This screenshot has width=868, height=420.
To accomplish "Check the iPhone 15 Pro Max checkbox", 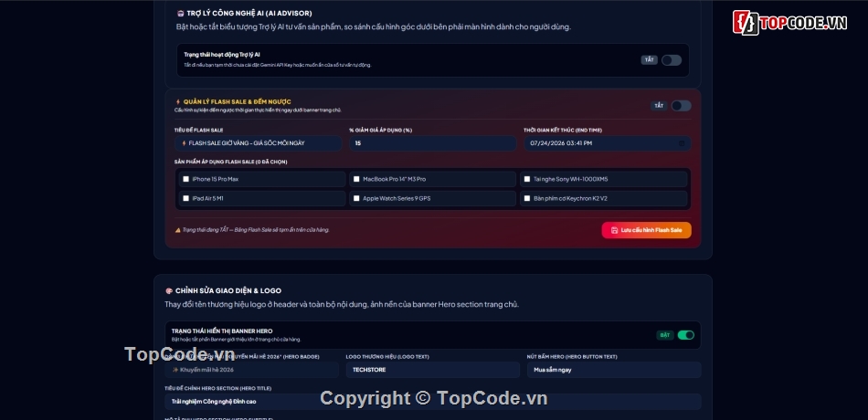I will 186,179.
